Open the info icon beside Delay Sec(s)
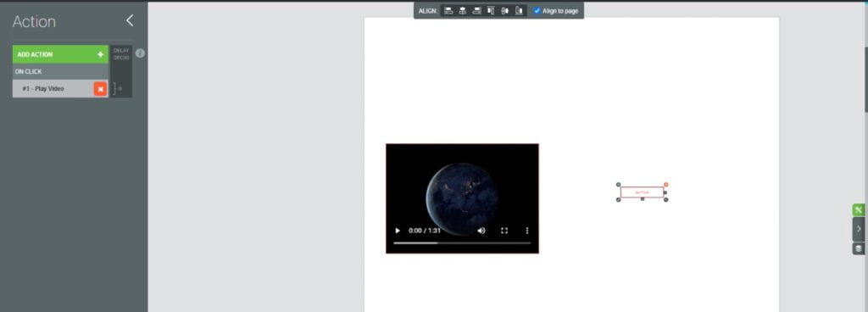Image resolution: width=868 pixels, height=312 pixels. coord(140,53)
